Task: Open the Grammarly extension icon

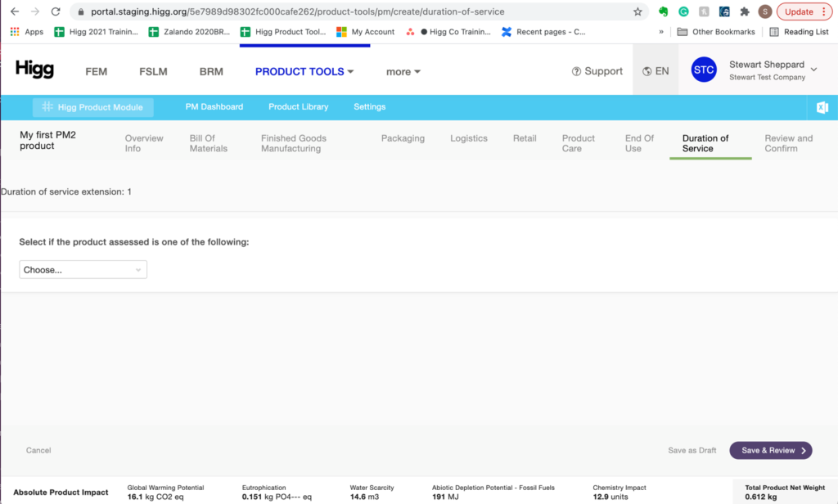Action: point(683,11)
